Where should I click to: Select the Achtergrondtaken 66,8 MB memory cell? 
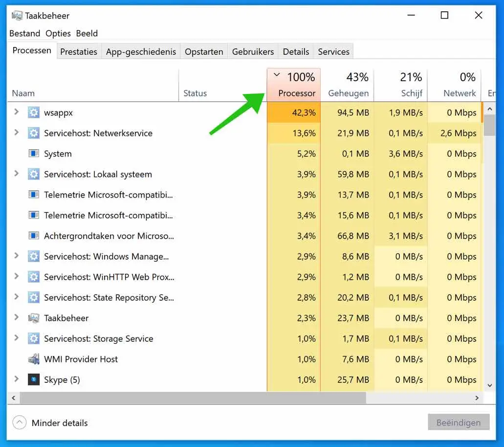(x=347, y=236)
